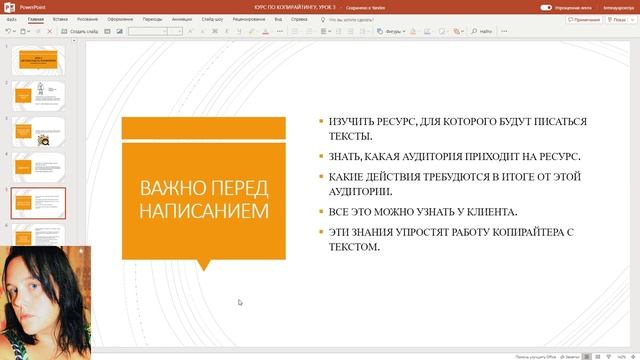Switch to the Главная ribbon tab
Viewport: 640px width, 360px height.
pos(36,19)
